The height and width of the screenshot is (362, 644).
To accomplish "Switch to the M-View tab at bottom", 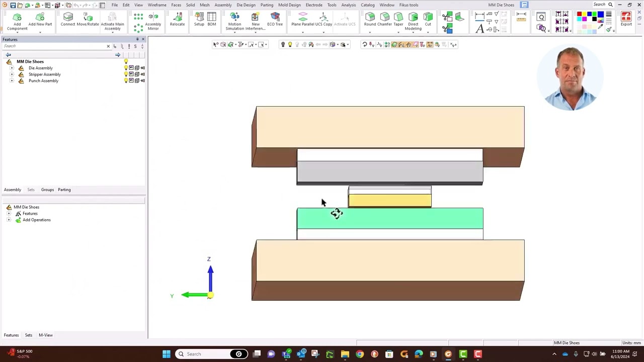I will [x=46, y=335].
